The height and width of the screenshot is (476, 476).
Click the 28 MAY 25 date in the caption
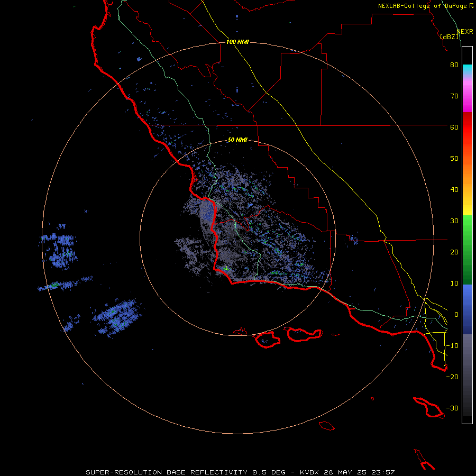(x=346, y=472)
